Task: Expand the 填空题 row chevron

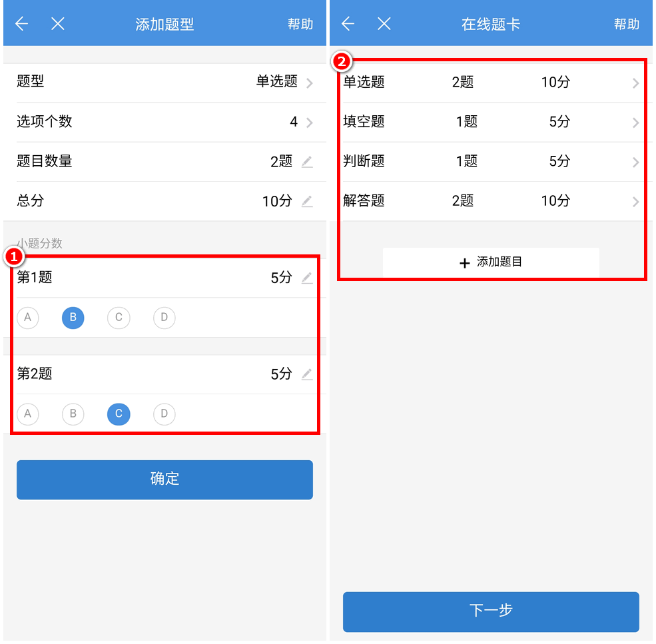Action: click(x=635, y=123)
